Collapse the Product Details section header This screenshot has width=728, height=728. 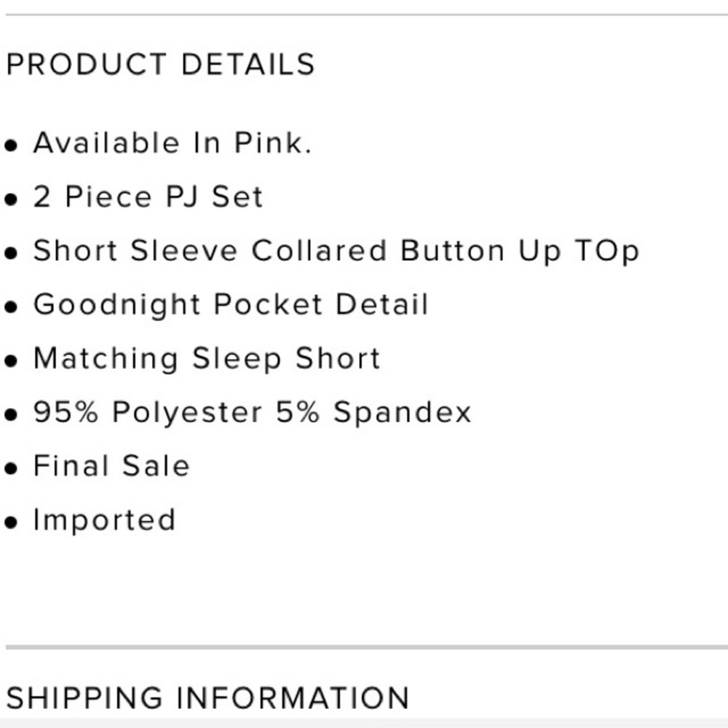pyautogui.click(x=160, y=64)
